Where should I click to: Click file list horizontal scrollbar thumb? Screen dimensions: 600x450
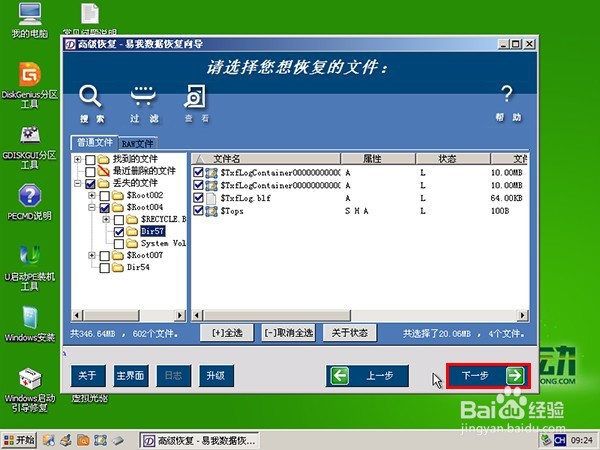(x=276, y=315)
